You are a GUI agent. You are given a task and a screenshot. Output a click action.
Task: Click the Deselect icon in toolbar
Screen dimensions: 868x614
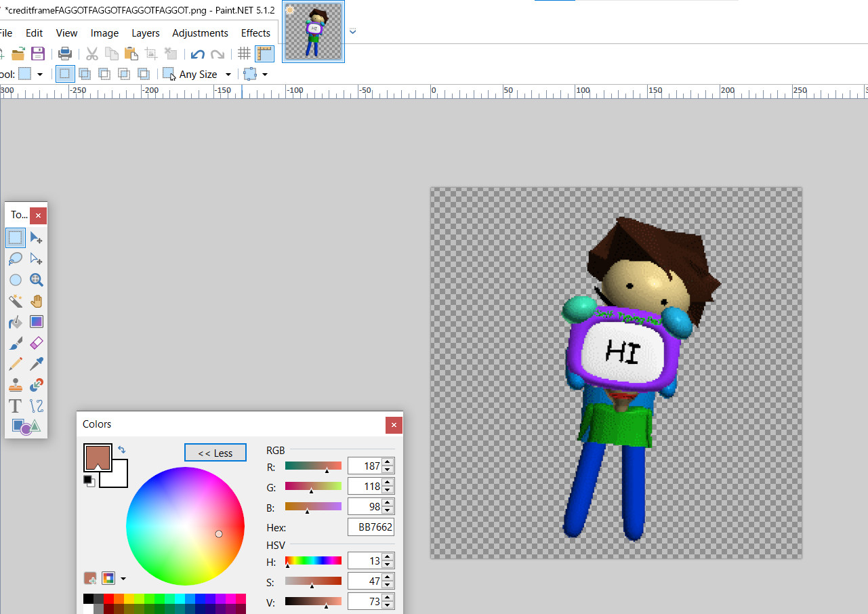click(171, 54)
